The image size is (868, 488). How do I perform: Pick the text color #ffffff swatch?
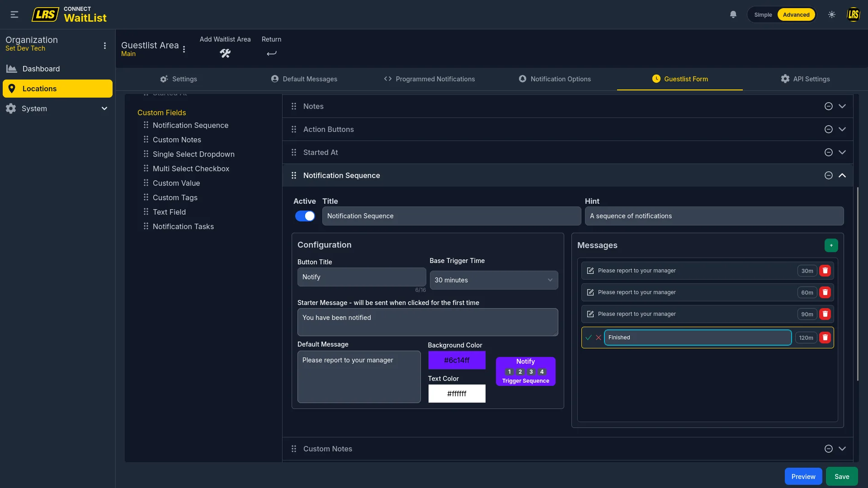pyautogui.click(x=457, y=394)
